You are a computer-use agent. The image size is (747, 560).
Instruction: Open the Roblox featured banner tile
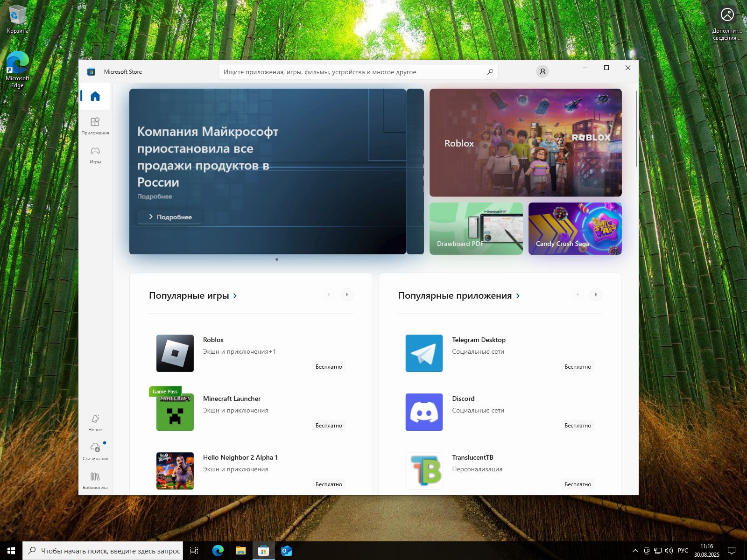point(526,143)
